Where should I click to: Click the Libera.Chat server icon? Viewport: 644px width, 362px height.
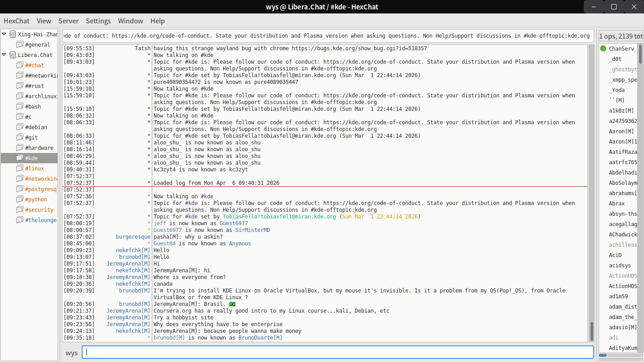13,55
